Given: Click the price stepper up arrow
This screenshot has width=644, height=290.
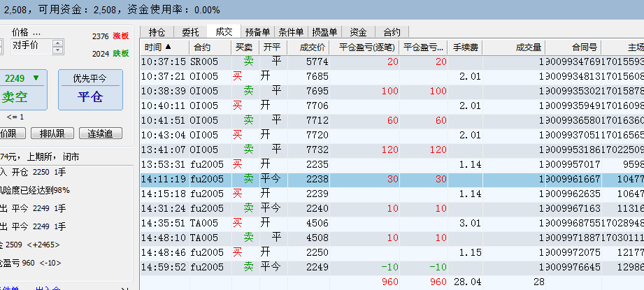Looking at the screenshot, I should point(58,43).
